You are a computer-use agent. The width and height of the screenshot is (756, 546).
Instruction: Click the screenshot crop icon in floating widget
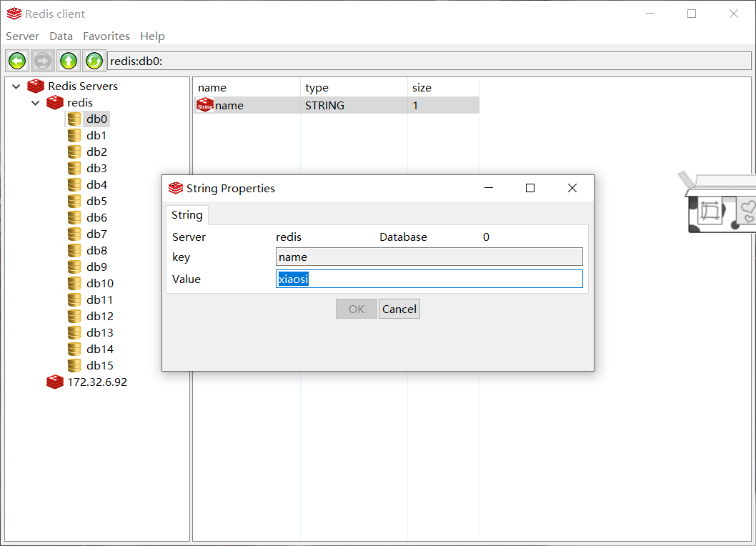710,211
